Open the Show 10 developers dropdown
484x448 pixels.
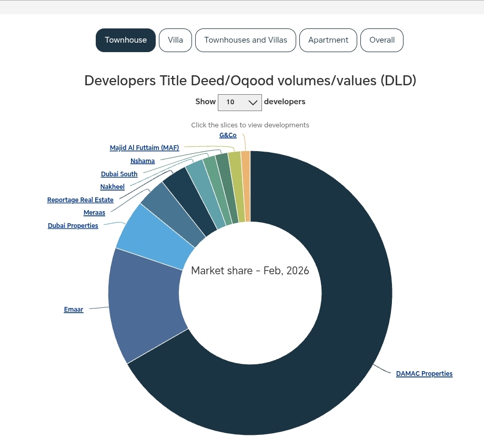point(240,102)
